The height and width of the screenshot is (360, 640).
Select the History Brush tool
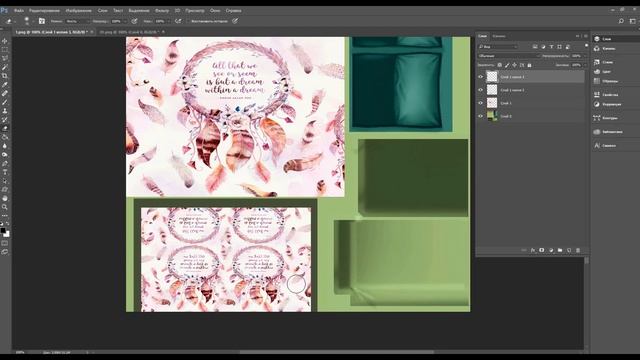coord(5,120)
